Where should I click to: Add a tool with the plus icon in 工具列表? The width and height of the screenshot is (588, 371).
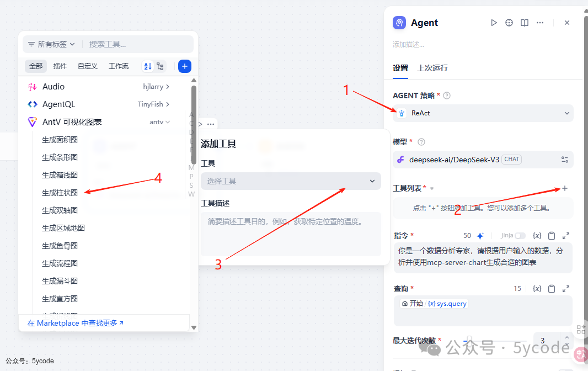[565, 188]
